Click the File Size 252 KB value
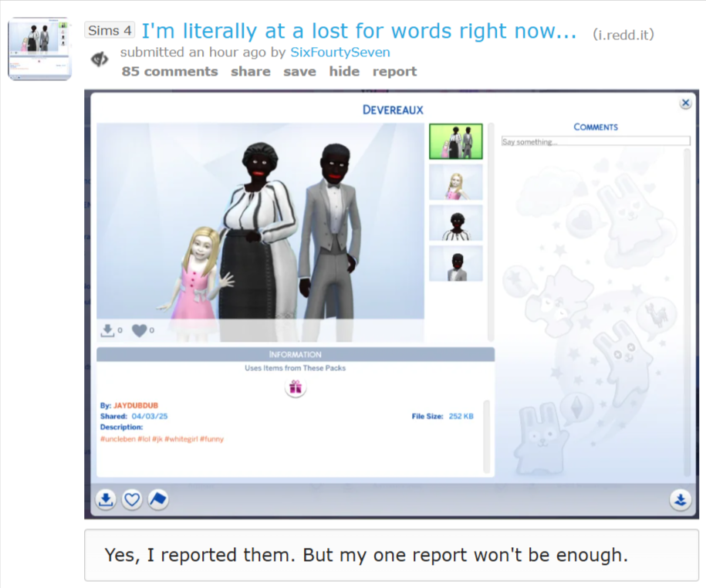Screen dimensions: 706x588 (x=461, y=416)
